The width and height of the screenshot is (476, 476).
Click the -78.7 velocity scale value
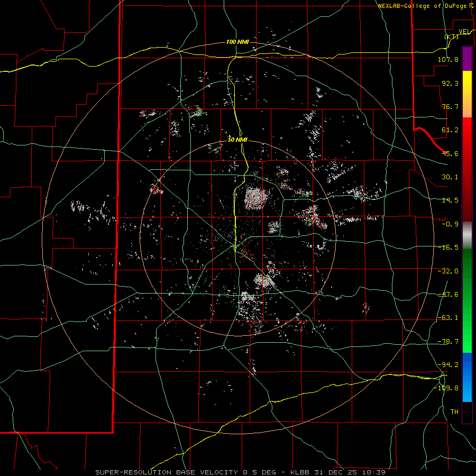pyautogui.click(x=448, y=342)
